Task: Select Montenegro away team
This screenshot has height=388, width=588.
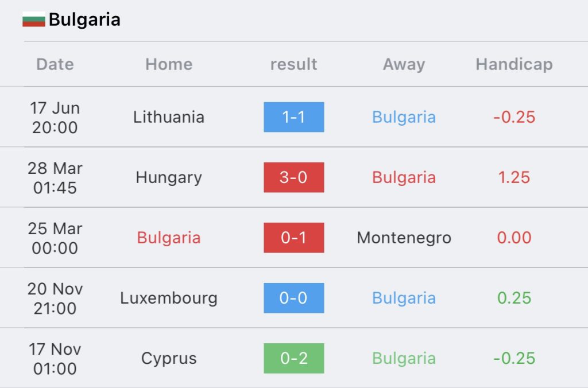Action: (x=404, y=238)
